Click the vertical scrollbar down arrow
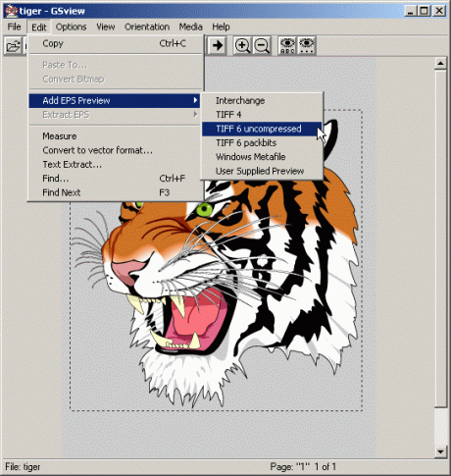Screen dimensions: 451x476 [440, 451]
